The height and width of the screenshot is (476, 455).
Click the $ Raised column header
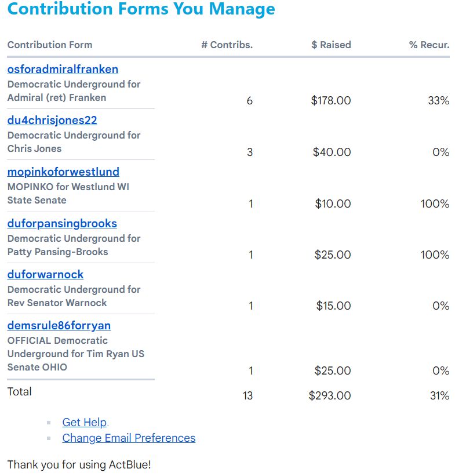click(331, 45)
